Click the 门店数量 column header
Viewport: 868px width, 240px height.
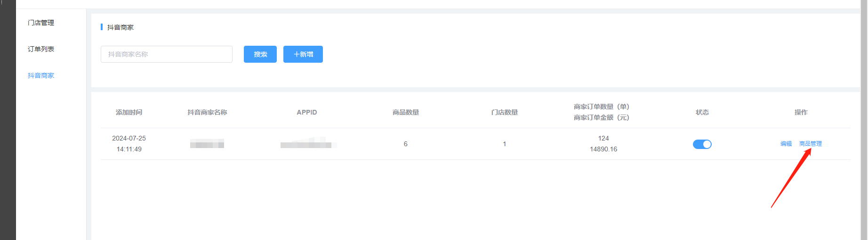point(504,112)
